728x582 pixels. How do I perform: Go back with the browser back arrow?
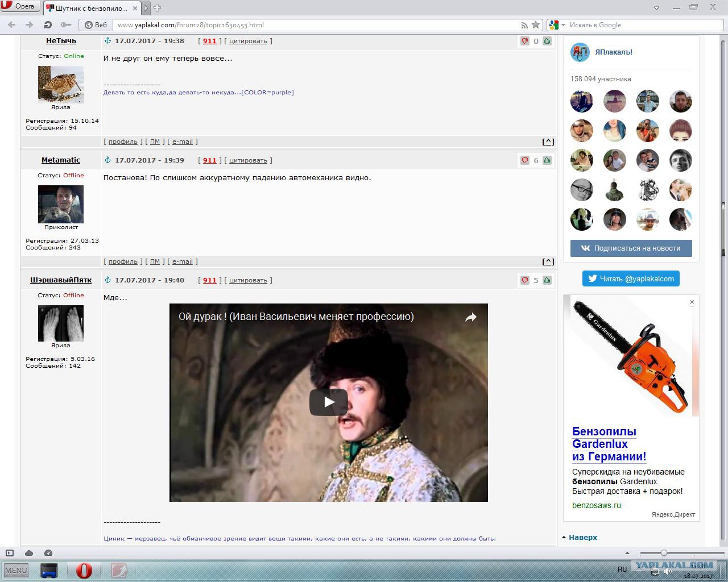click(12, 25)
